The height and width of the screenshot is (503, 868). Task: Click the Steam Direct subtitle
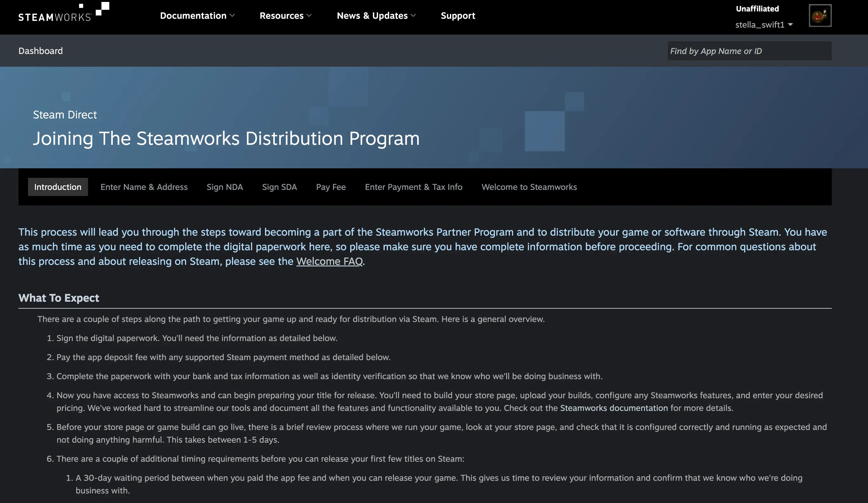click(65, 115)
